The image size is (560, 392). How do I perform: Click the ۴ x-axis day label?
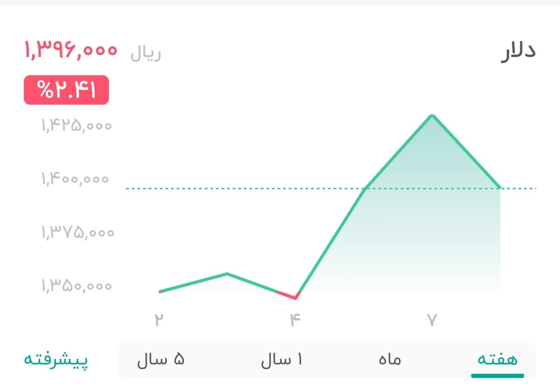point(295,318)
